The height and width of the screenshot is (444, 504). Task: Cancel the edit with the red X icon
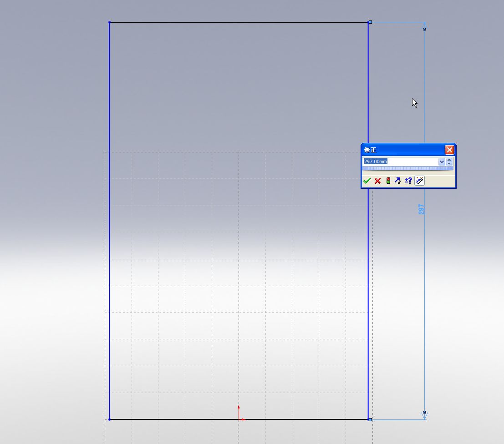[x=377, y=181]
